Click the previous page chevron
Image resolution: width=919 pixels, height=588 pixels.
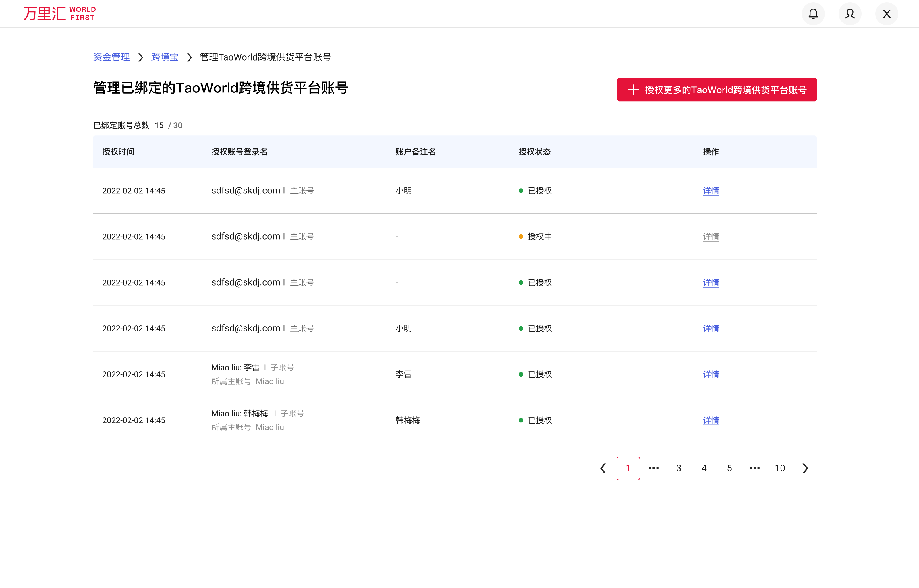(x=603, y=468)
